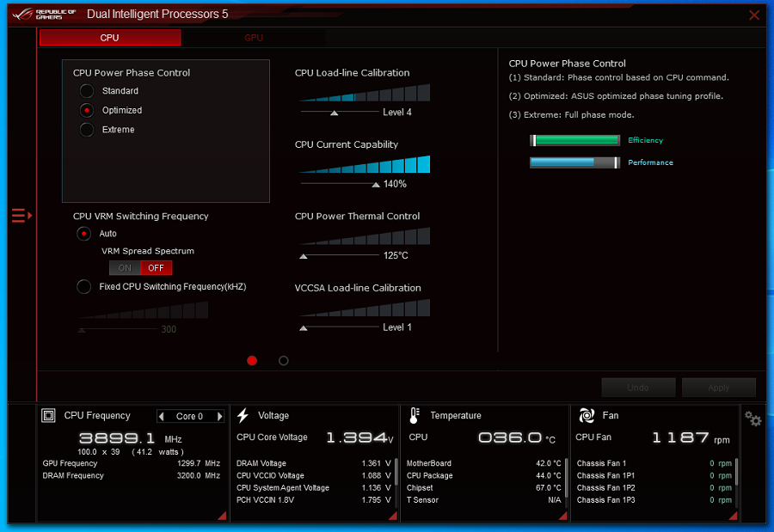Turn VRM Spread Spectrum OFF

click(156, 268)
